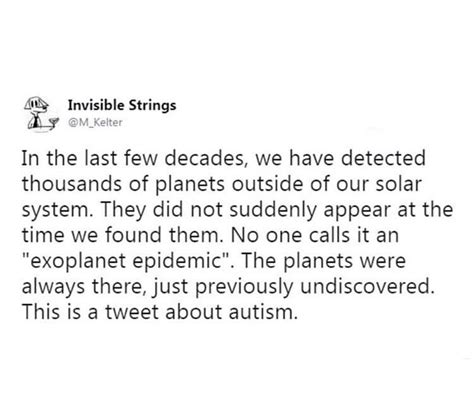Open the Invisible Strings profile avatar
The image size is (474, 412).
tap(41, 113)
